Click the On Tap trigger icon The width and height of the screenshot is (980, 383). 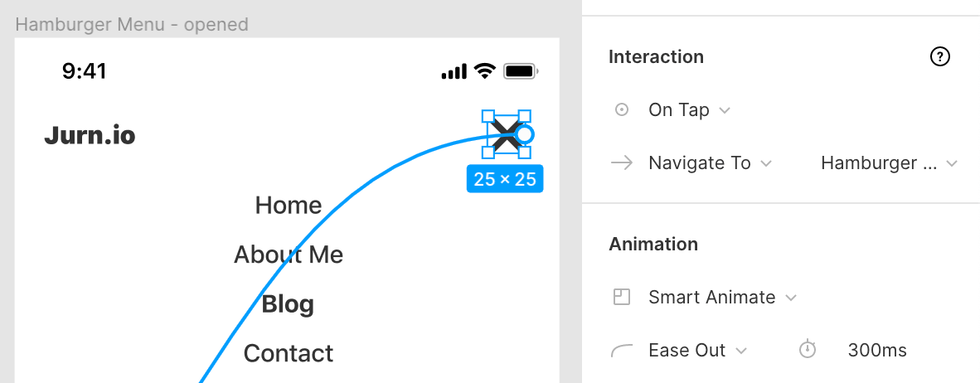coord(622,110)
